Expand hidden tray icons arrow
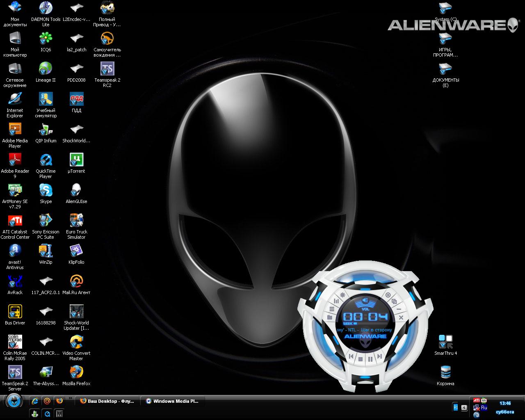Screen dimensions: 525x420 [x=464, y=407]
